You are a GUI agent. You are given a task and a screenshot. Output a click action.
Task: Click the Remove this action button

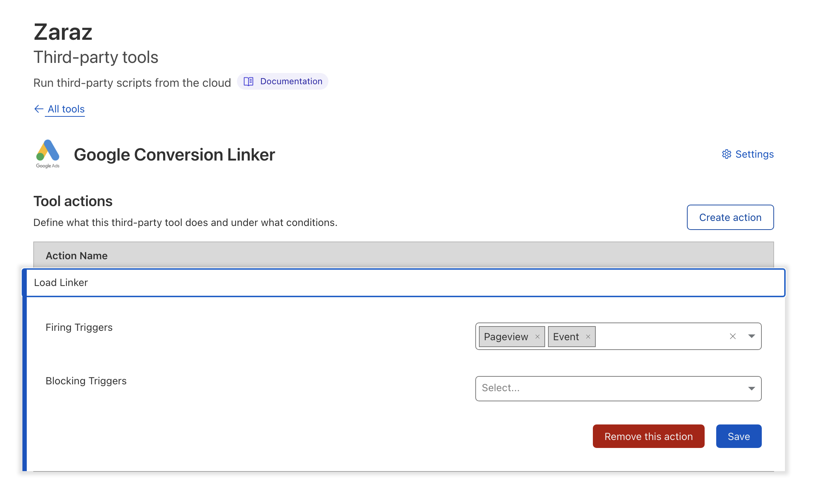coord(649,436)
